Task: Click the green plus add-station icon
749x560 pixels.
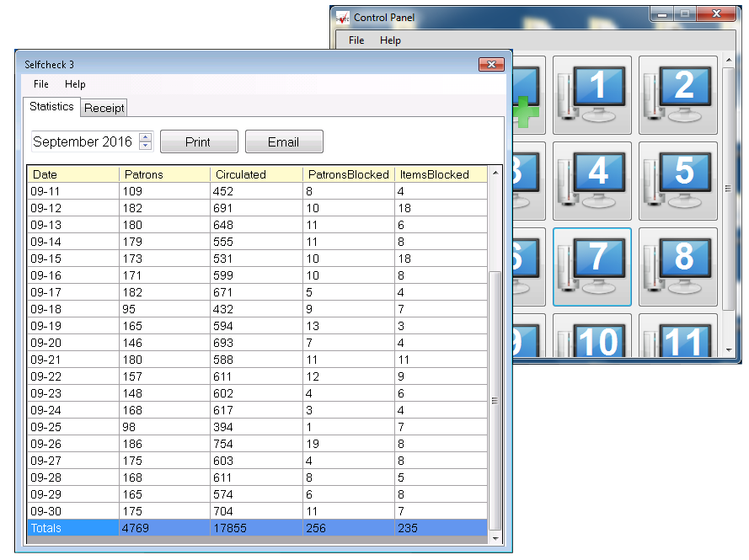Action: coord(528,95)
